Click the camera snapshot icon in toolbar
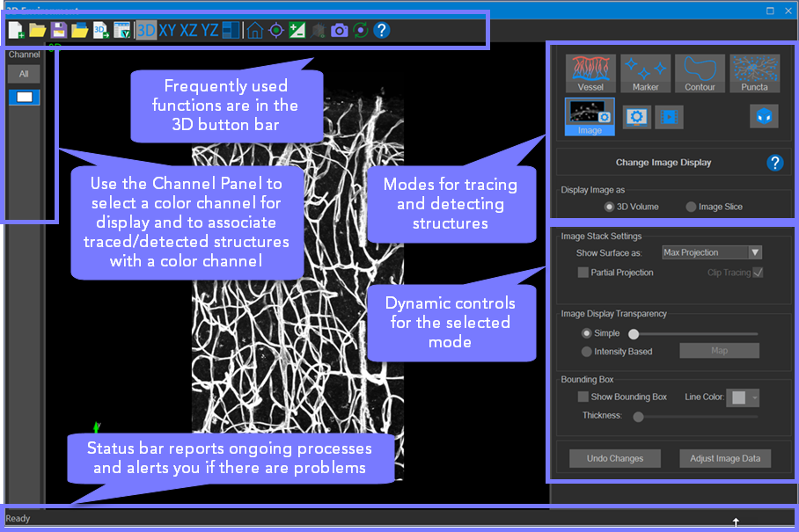 click(x=339, y=31)
